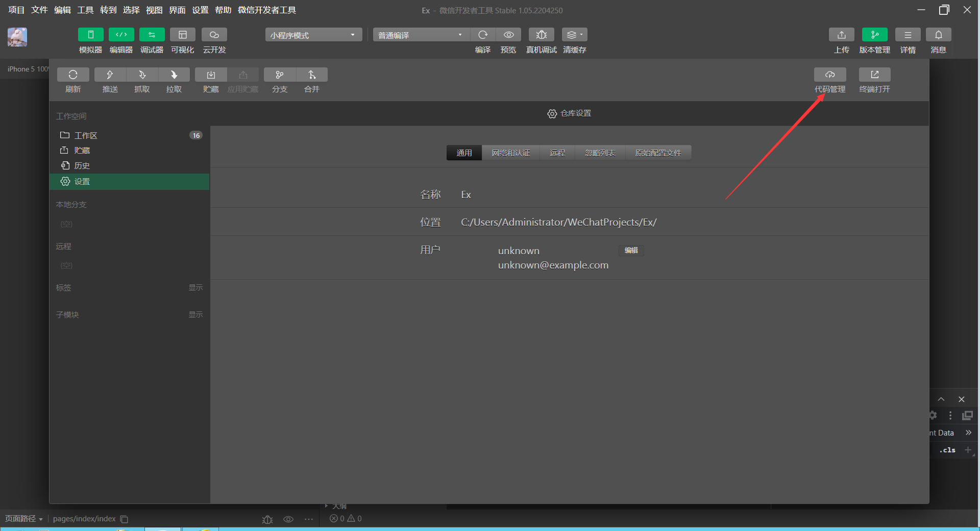The image size is (980, 531).
Task: Toggle the .cls element classes button
Action: click(x=948, y=450)
